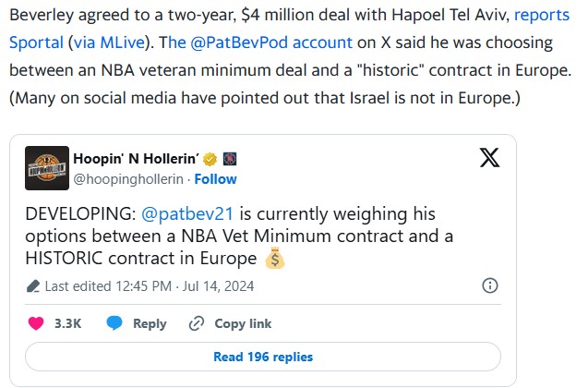Click the blue reply bubble icon
Viewport: 588px width, 388px height.
coord(114,323)
